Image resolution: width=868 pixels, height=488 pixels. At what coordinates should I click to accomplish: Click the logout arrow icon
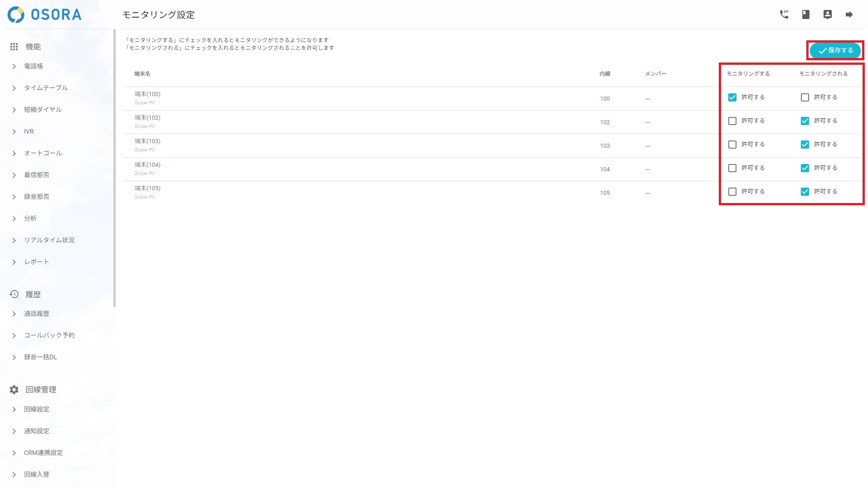849,14
